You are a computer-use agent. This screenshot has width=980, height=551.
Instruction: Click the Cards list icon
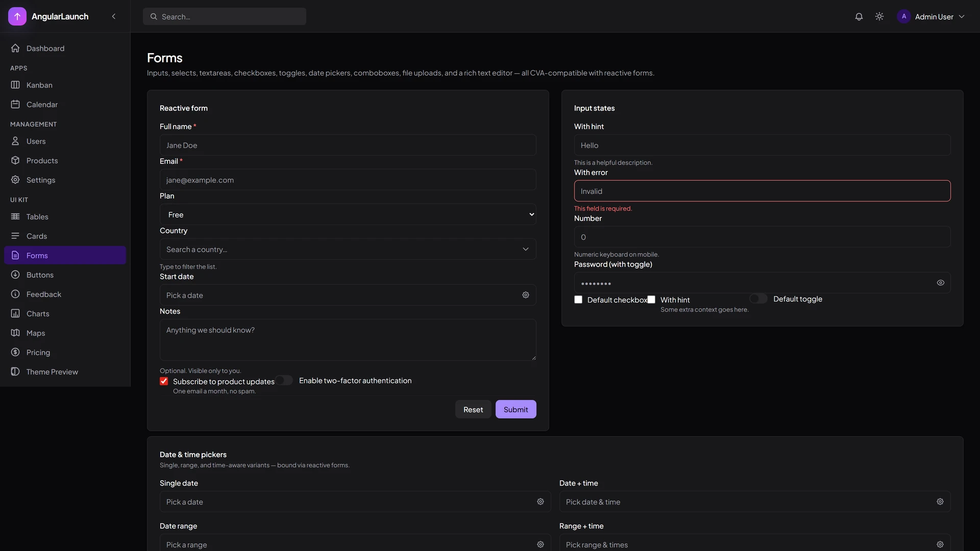[x=15, y=236]
